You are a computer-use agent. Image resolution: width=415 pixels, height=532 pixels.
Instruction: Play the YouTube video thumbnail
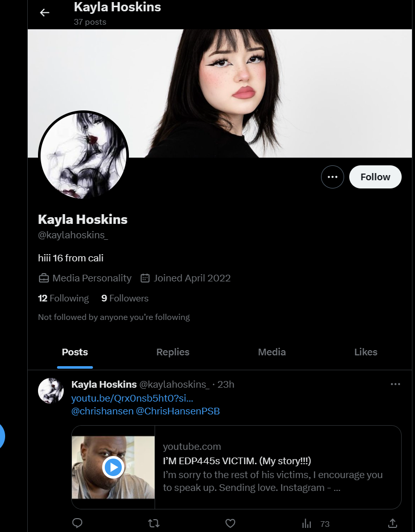(x=113, y=467)
